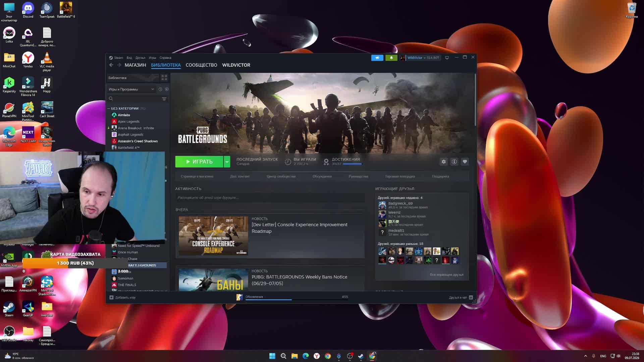Open the Вид menu
The width and height of the screenshot is (644, 362).
click(129, 58)
